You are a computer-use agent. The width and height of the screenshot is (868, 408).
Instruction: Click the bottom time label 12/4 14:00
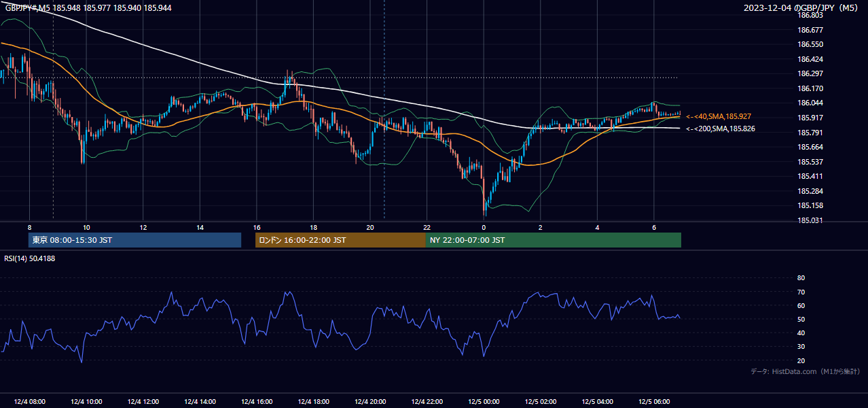click(x=200, y=401)
